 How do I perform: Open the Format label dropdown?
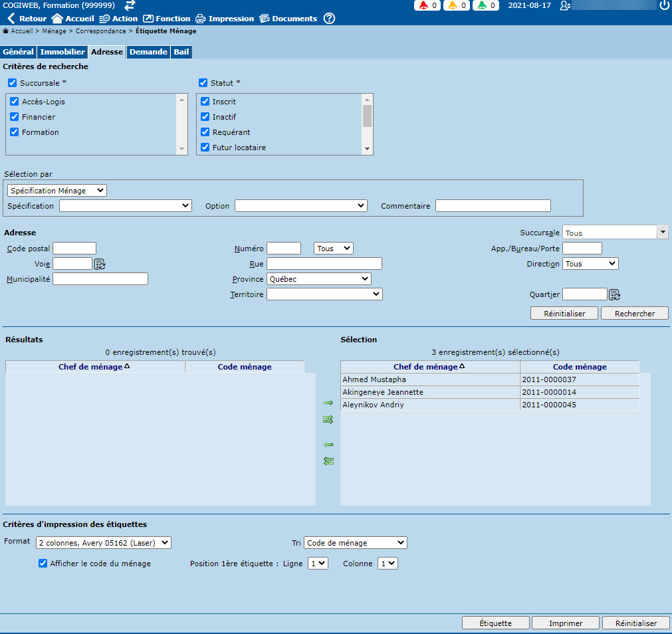pyautogui.click(x=104, y=543)
